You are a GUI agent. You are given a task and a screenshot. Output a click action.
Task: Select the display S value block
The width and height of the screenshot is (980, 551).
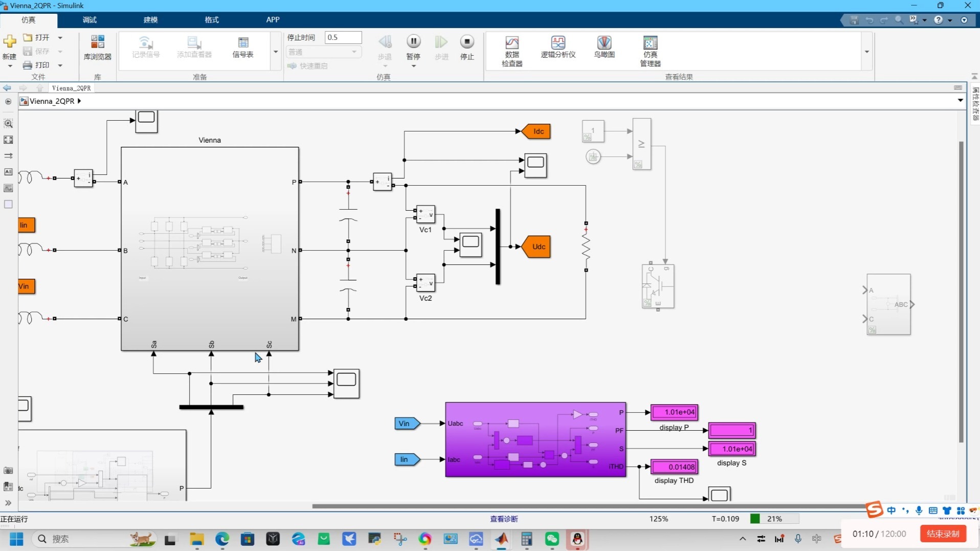tap(732, 449)
